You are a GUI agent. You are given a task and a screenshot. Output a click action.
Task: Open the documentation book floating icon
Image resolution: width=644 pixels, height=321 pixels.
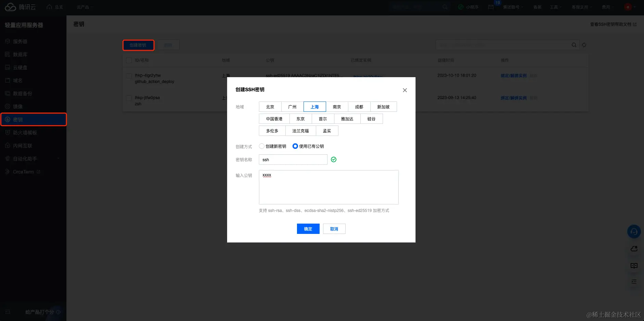[634, 266]
